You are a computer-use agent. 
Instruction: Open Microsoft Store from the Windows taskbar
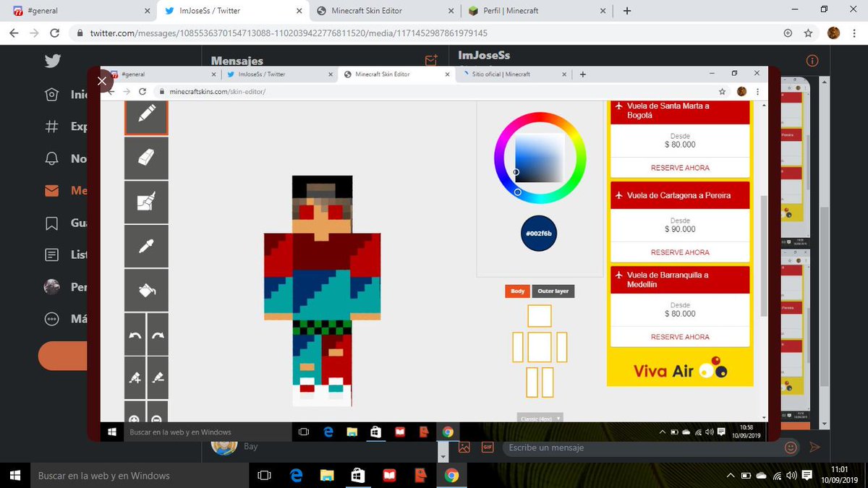(x=358, y=476)
